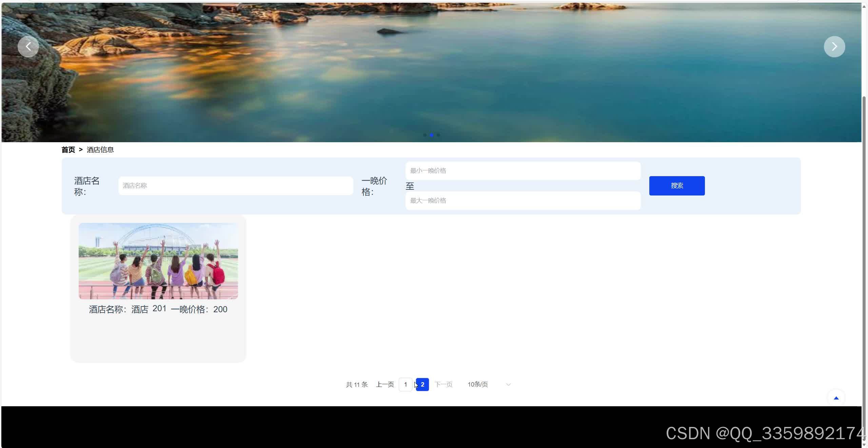Switch to page 1 in pagination
This screenshot has width=868, height=448.
coord(406,385)
